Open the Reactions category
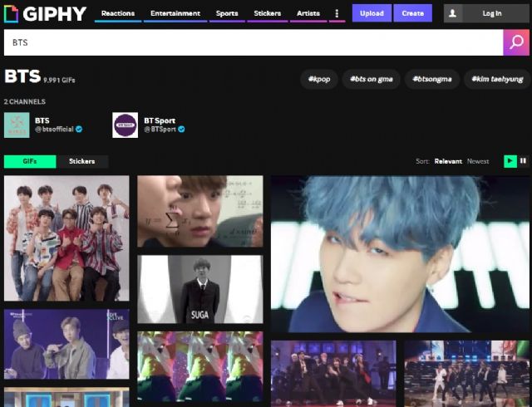Viewport: 532px width, 407px height. click(118, 13)
